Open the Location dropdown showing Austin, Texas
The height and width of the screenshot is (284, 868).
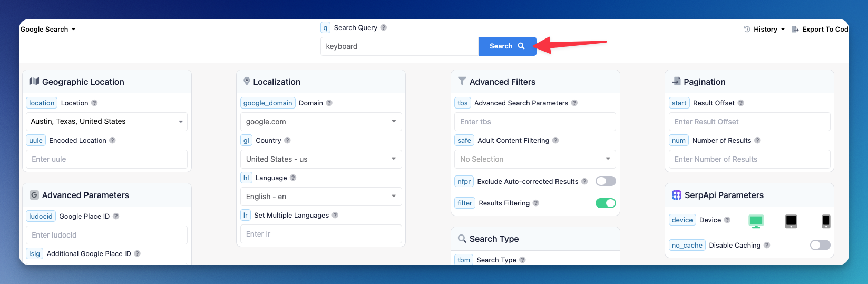coord(106,121)
